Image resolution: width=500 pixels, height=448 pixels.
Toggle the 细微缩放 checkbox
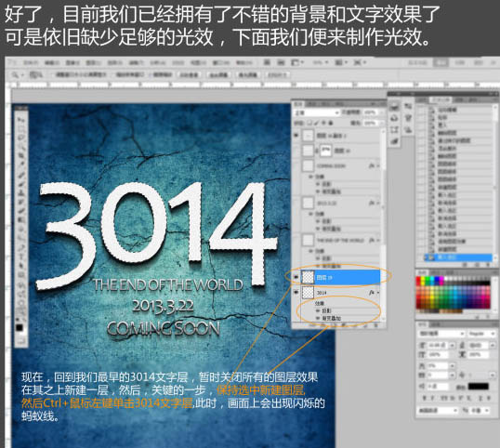[151, 75]
